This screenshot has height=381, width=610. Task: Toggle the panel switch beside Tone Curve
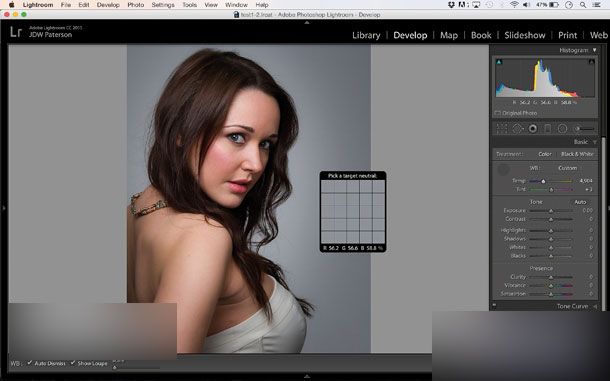494,306
